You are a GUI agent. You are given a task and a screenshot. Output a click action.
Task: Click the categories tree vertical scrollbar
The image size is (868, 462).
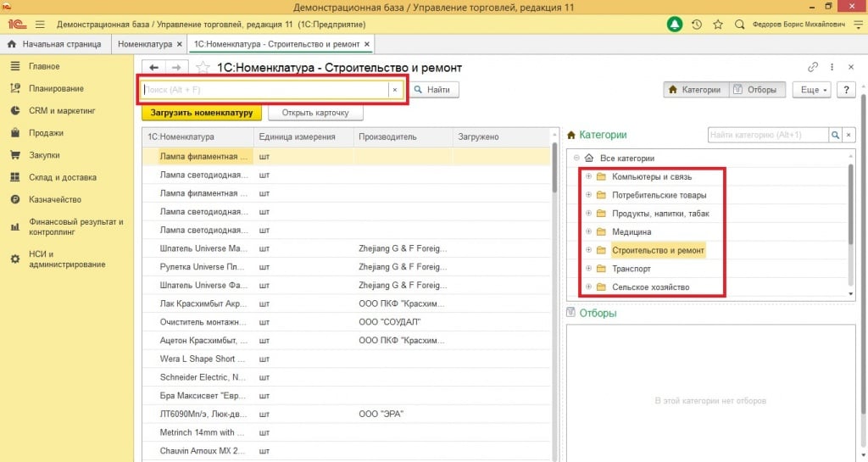pos(850,203)
